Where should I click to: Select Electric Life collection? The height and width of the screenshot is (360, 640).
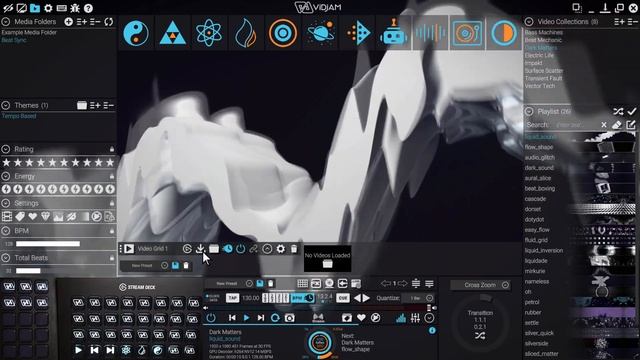point(539,55)
